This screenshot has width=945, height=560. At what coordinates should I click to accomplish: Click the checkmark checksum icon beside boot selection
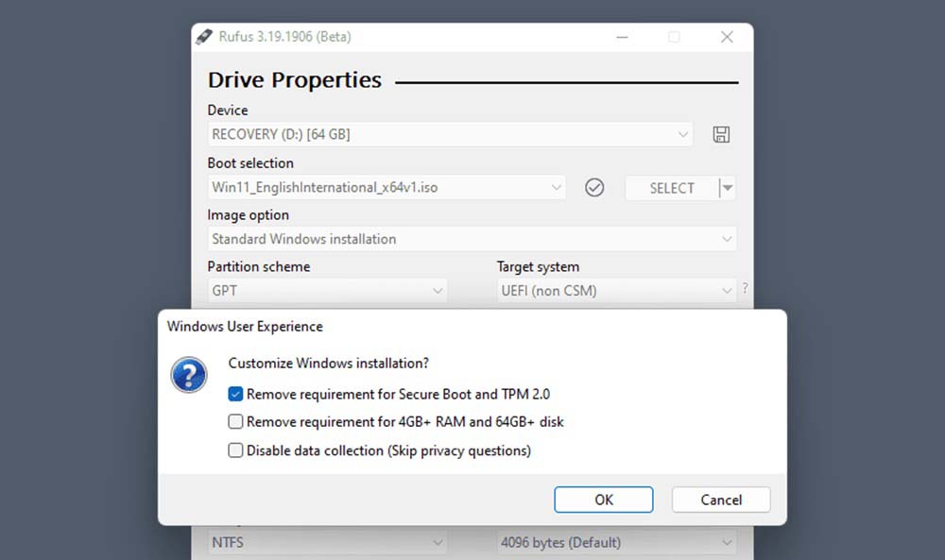pyautogui.click(x=594, y=188)
